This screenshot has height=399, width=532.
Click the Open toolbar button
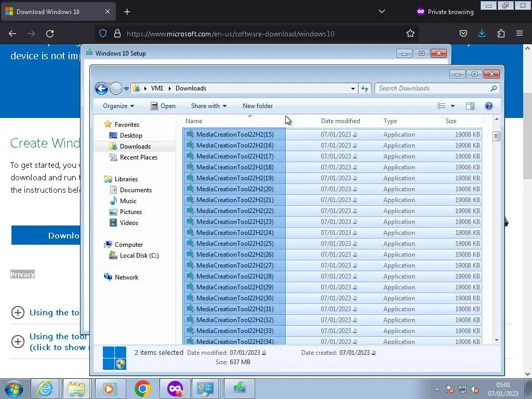(x=163, y=106)
